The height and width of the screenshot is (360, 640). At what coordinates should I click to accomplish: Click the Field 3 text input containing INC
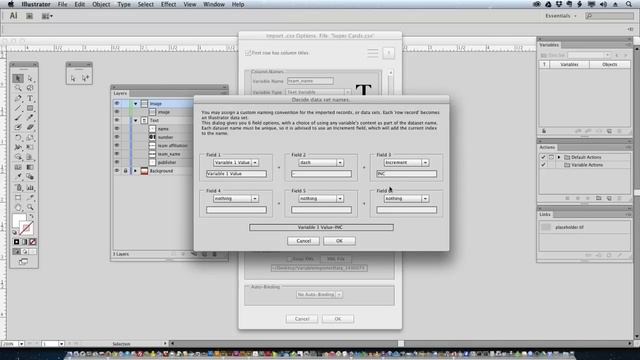pos(407,173)
